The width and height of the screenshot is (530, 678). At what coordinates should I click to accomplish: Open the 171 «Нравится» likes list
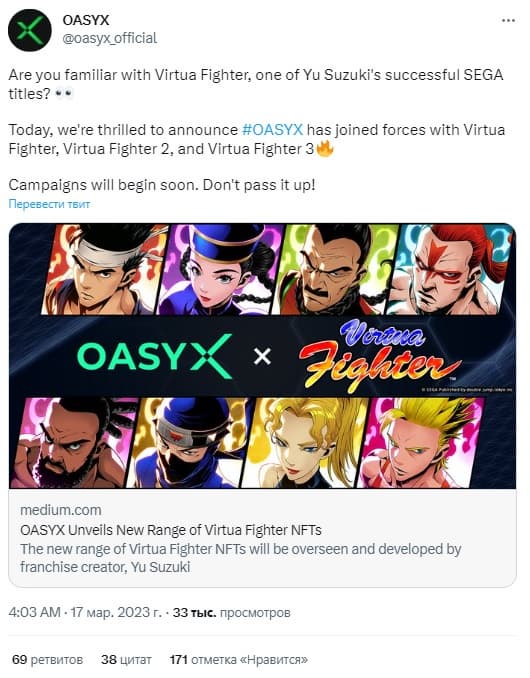(239, 659)
